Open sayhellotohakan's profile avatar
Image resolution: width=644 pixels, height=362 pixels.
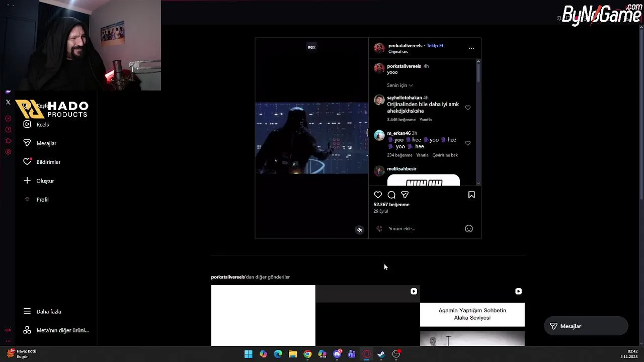tap(379, 100)
